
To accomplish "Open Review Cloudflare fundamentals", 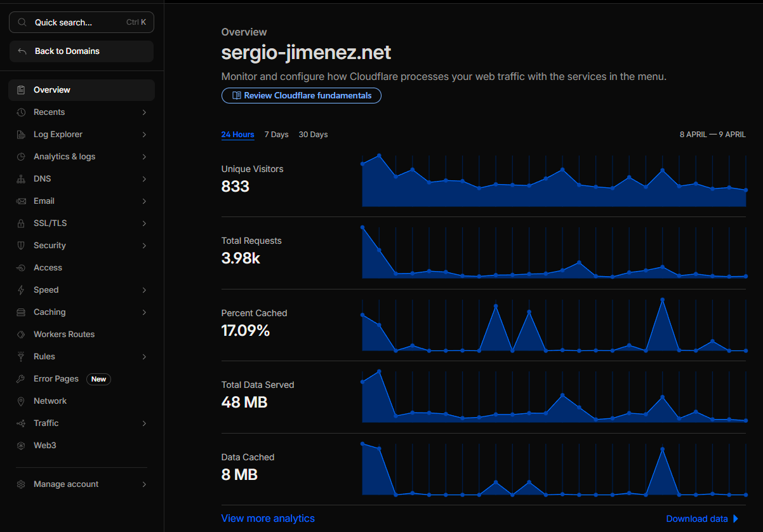I will click(301, 96).
